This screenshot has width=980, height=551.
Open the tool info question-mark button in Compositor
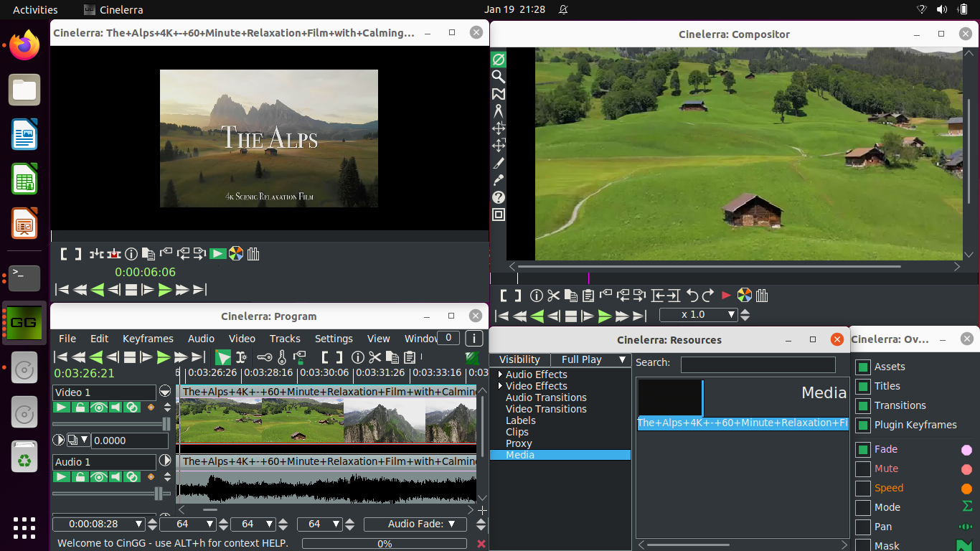[x=499, y=197]
